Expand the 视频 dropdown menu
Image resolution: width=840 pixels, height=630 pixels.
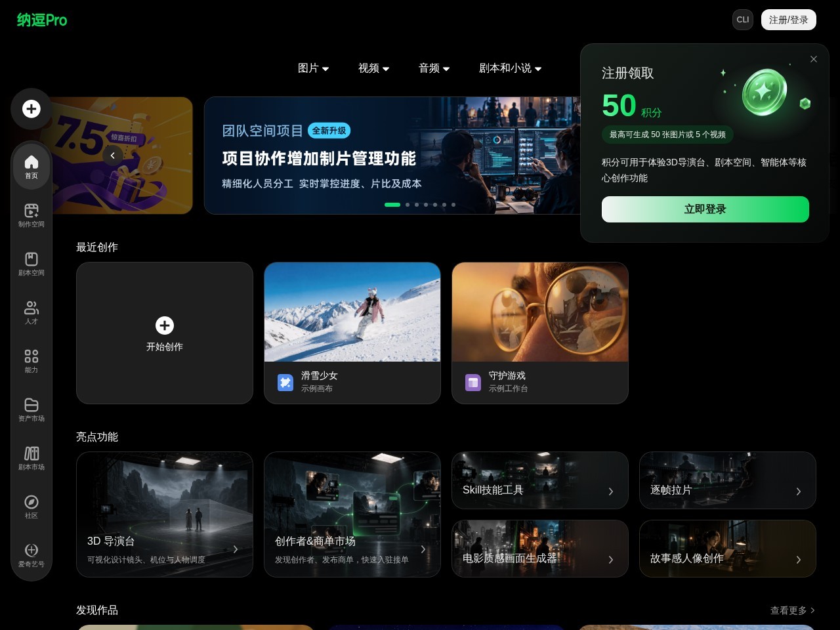click(x=374, y=68)
